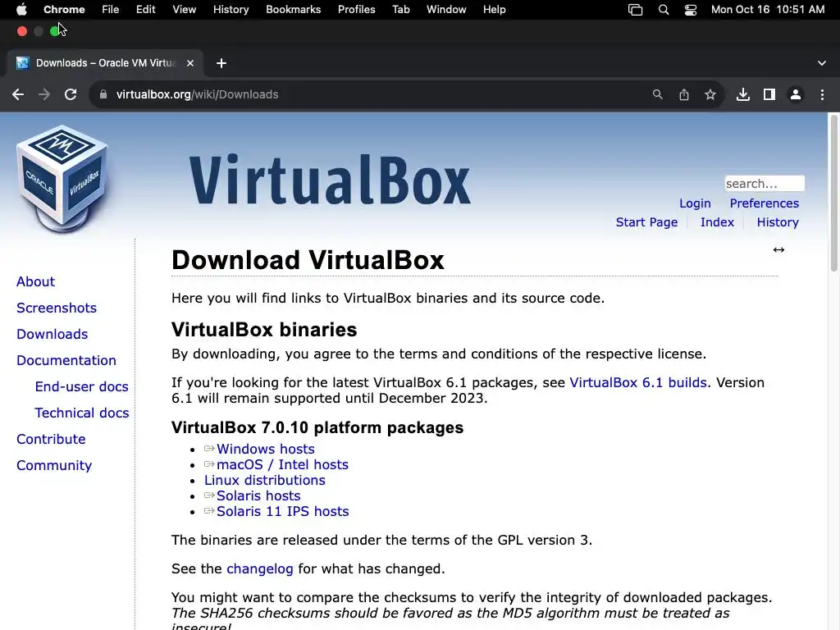Click the lock icon in address bar
The image size is (840, 630).
(x=103, y=94)
